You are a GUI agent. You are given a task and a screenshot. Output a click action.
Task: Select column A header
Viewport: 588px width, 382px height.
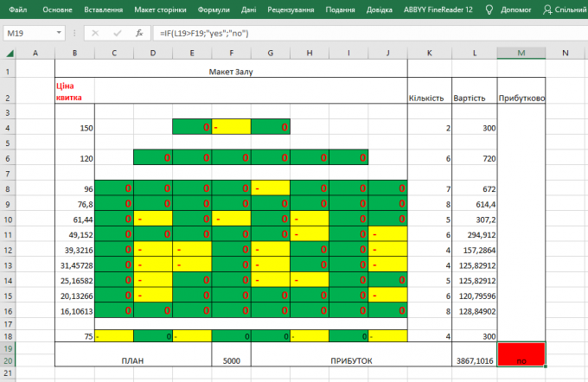(35, 53)
